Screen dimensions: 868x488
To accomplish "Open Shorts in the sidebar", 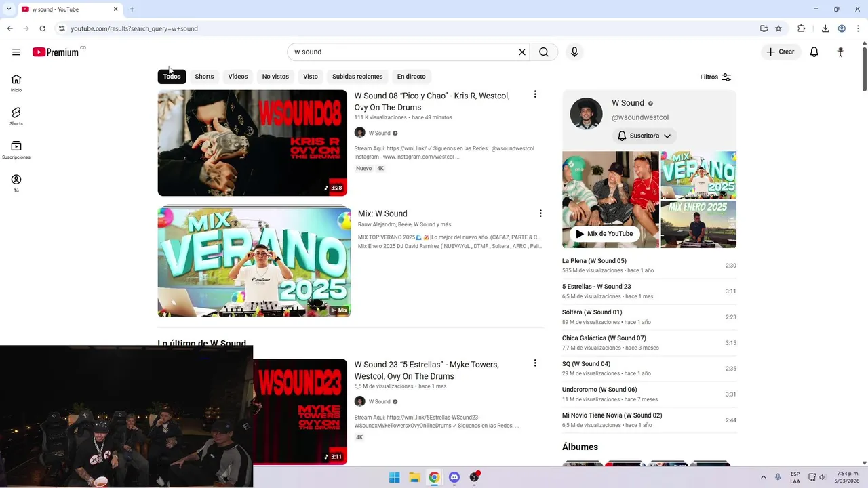I will [x=16, y=117].
